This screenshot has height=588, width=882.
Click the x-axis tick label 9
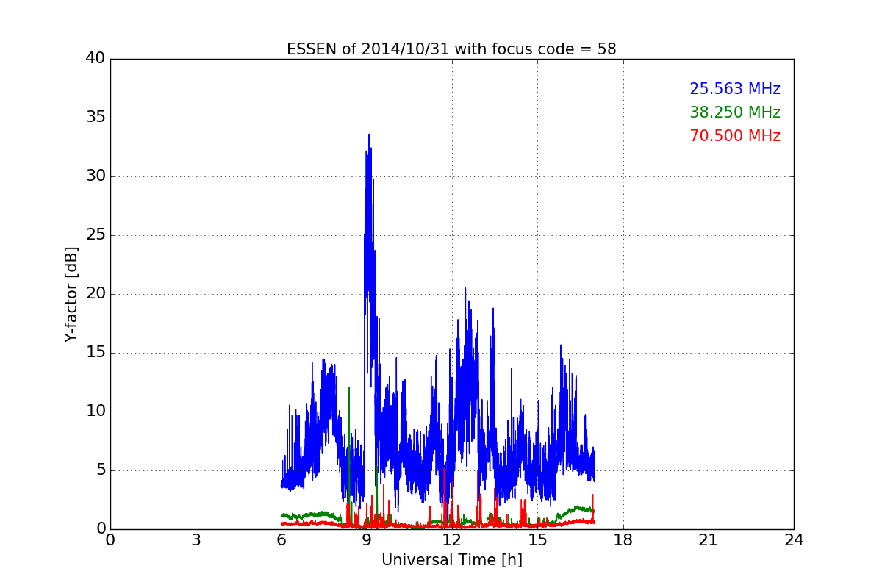click(367, 540)
